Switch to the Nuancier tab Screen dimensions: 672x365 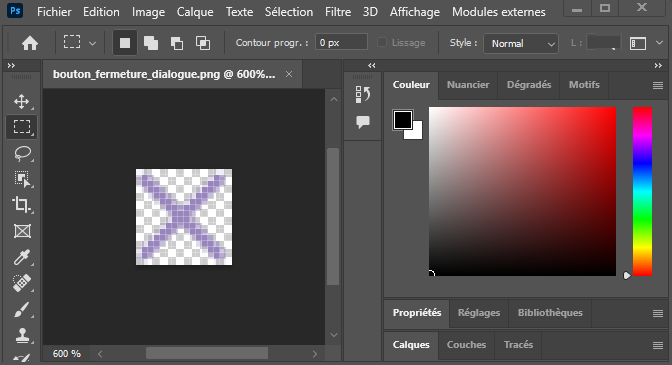coord(468,85)
